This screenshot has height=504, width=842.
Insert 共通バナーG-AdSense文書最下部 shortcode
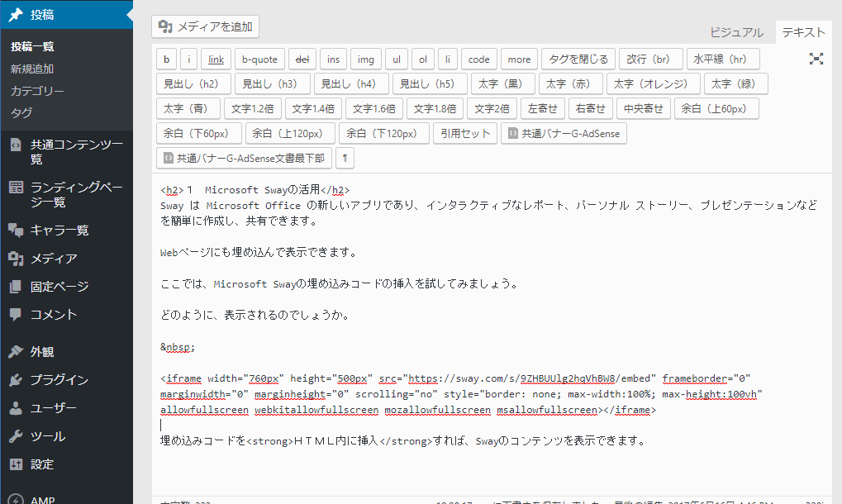click(245, 159)
